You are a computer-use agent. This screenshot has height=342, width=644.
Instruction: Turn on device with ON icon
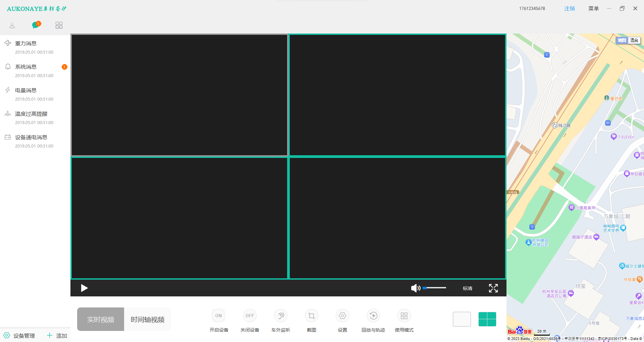(219, 316)
